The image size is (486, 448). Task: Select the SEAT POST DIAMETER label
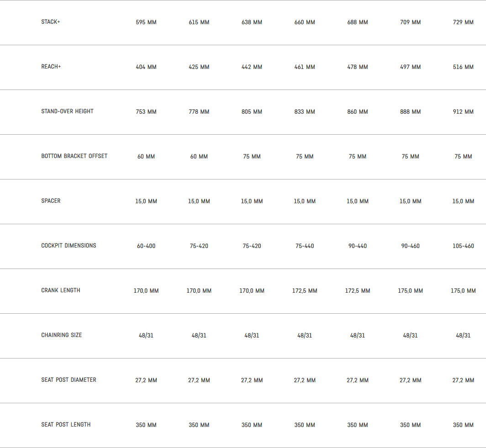tap(69, 380)
